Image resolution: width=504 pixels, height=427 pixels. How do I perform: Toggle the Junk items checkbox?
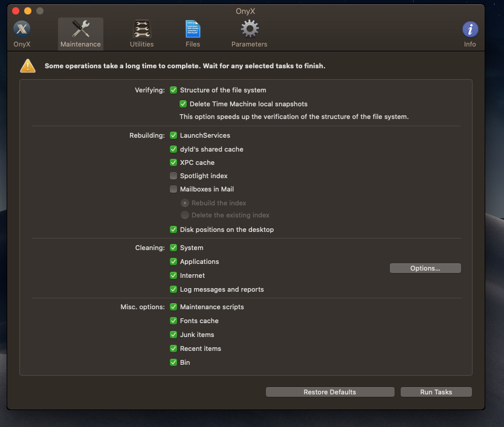point(173,335)
